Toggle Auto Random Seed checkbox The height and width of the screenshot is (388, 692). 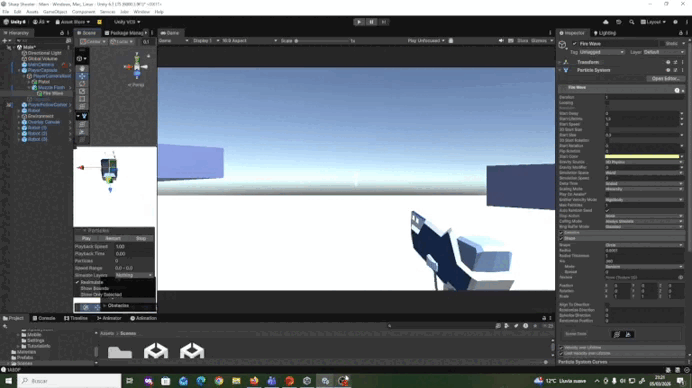click(x=607, y=211)
